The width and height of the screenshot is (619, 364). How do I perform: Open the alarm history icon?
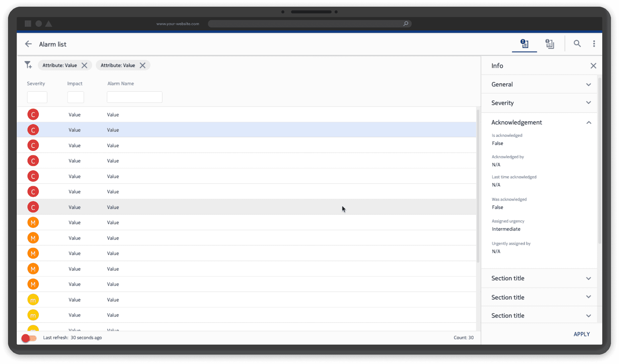coord(550,44)
